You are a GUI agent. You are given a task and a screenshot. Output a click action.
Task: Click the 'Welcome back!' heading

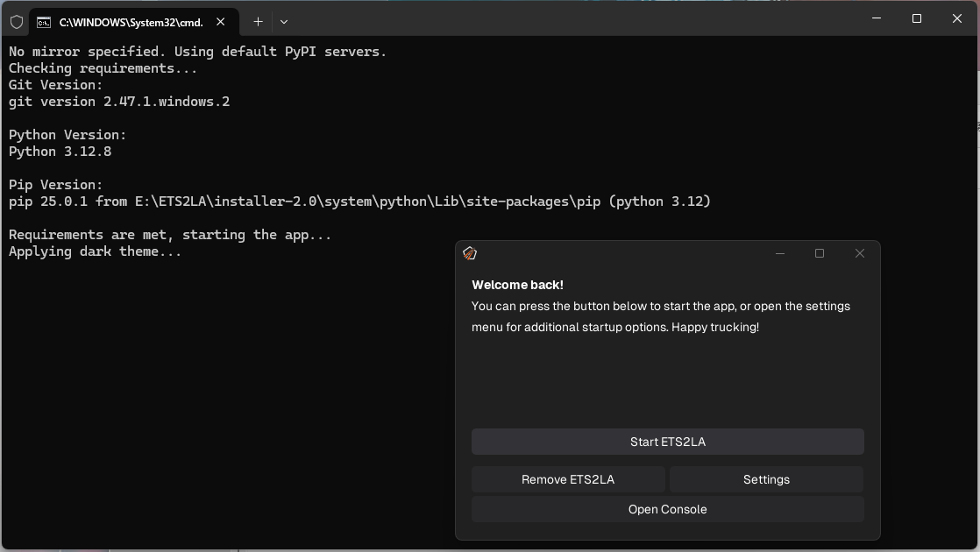(x=517, y=285)
